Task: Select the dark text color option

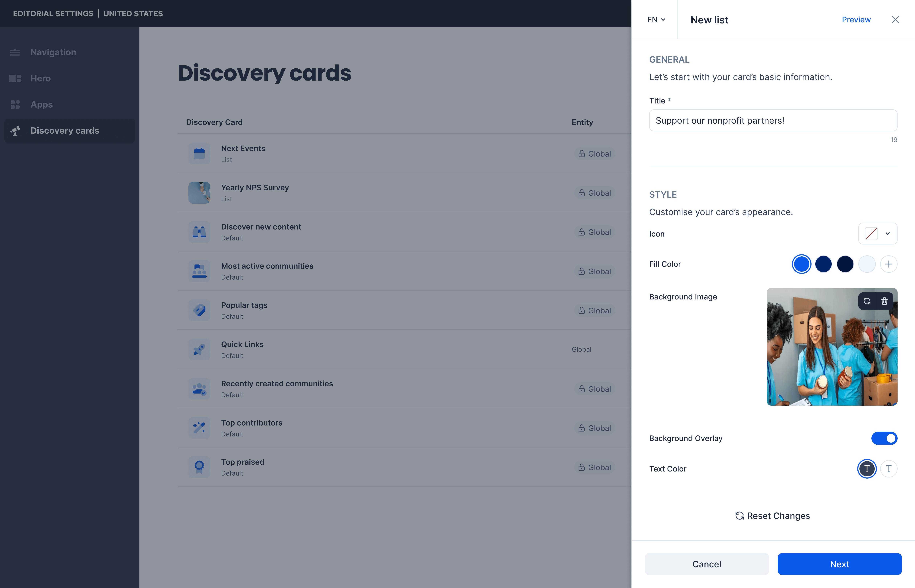Action: click(x=867, y=469)
